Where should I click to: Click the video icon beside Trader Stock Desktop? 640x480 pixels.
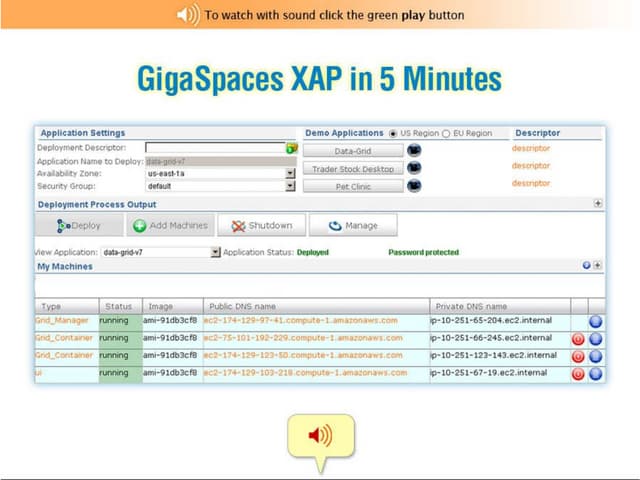coord(414,168)
